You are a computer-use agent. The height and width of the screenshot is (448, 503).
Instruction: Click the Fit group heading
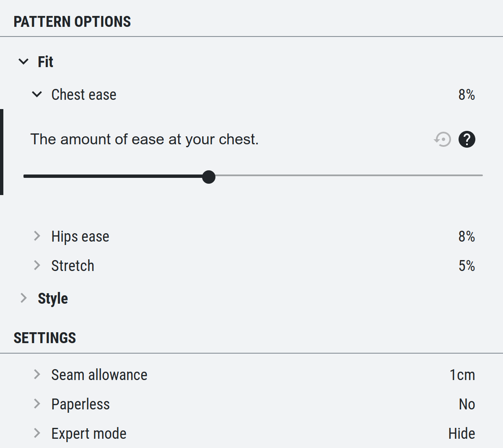(x=45, y=62)
